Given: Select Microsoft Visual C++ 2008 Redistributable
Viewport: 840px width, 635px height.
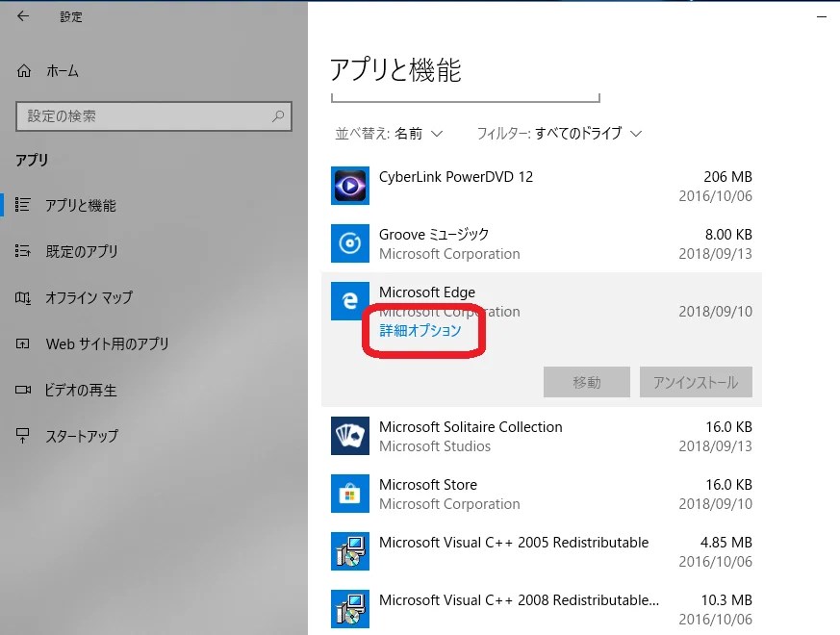Looking at the screenshot, I should pyautogui.click(x=520, y=600).
